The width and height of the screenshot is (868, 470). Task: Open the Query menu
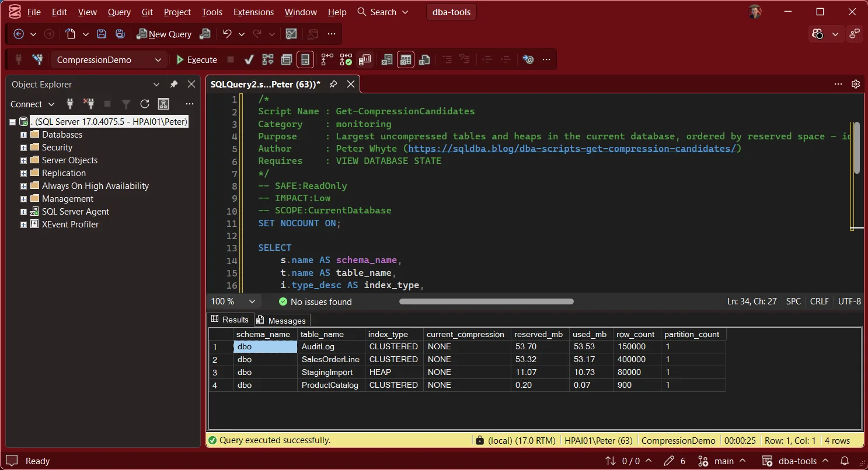point(119,12)
